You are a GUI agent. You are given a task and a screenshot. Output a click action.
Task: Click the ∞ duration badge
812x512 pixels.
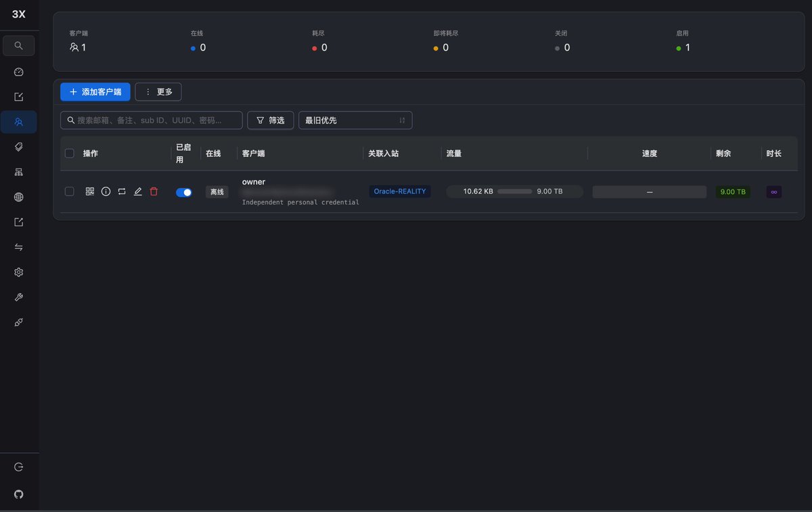pyautogui.click(x=774, y=191)
